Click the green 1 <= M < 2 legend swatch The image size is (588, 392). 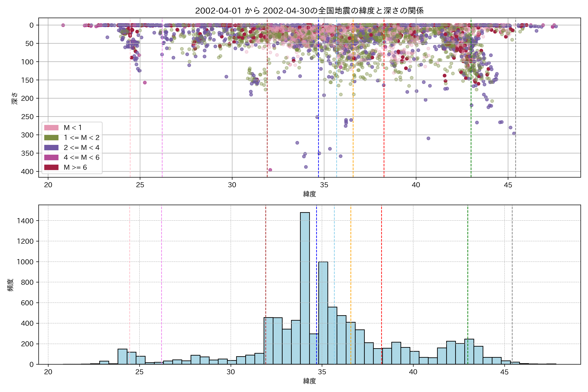coord(51,138)
